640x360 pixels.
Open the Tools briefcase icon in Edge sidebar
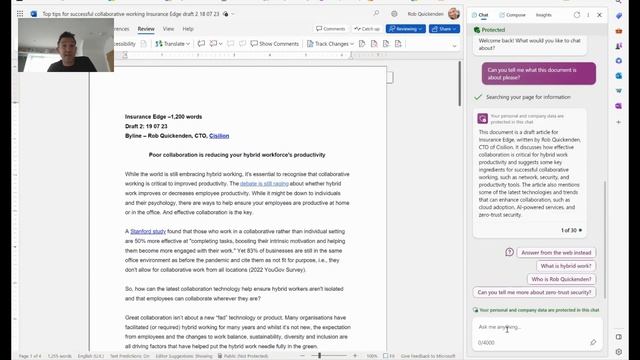(x=619, y=31)
